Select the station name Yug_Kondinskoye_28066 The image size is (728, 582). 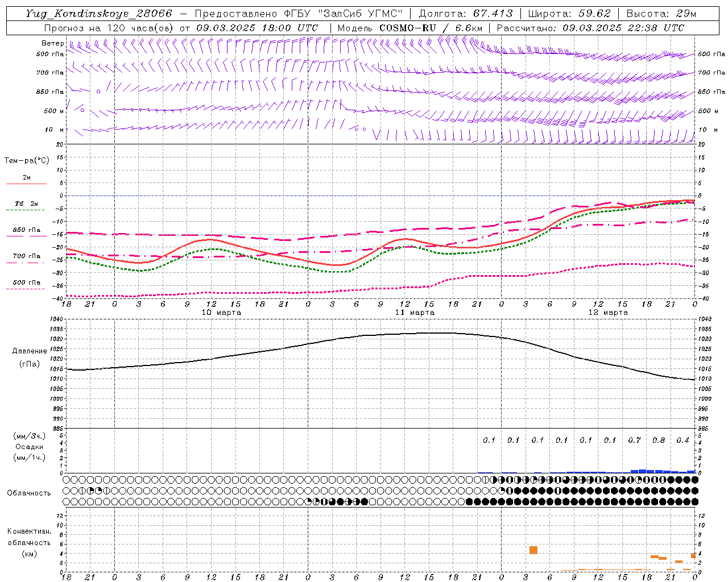click(98, 14)
